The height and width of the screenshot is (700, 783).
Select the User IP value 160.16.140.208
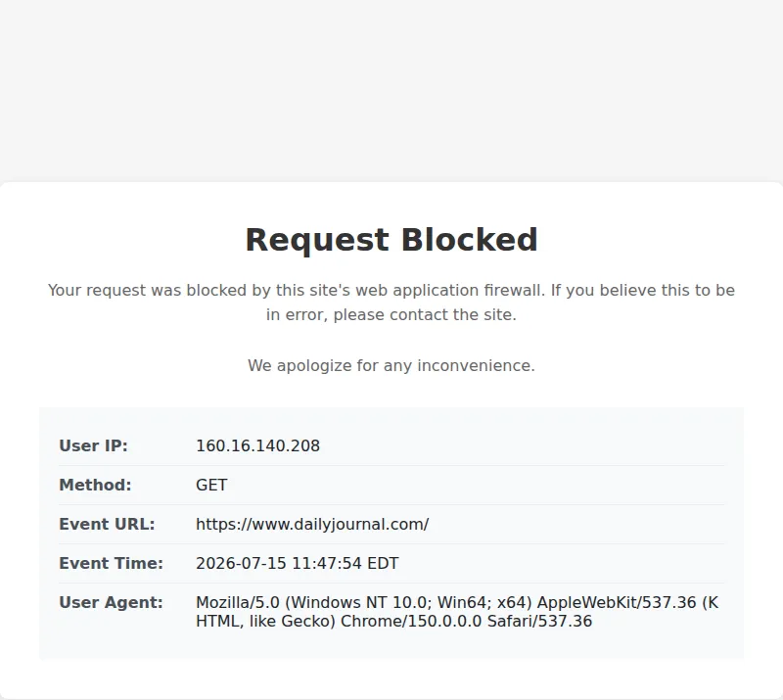(257, 445)
